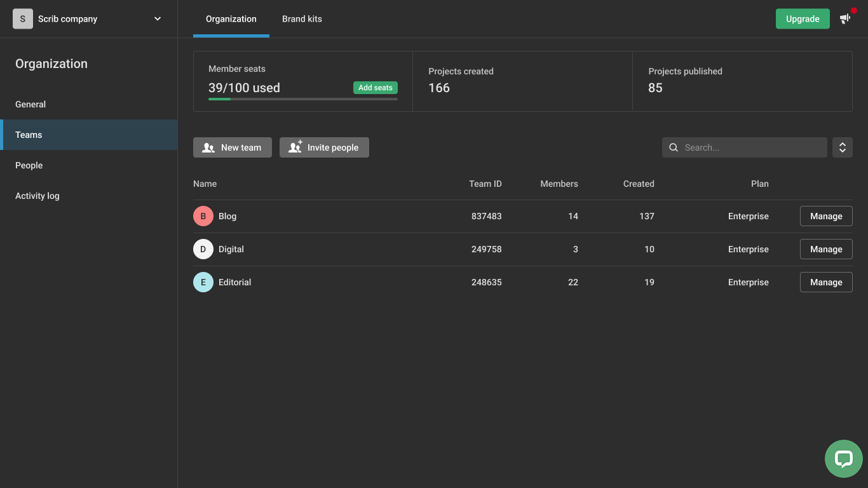
Task: Create a New team
Action: pyautogui.click(x=233, y=147)
